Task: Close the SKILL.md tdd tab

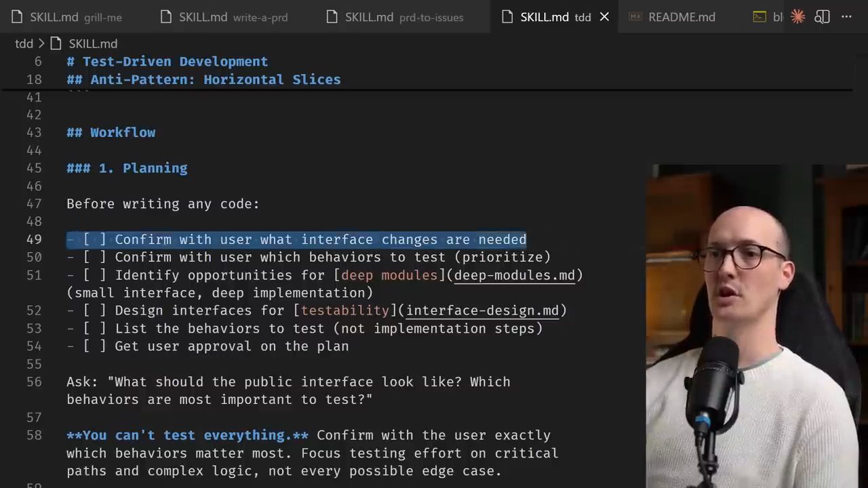Action: click(604, 17)
